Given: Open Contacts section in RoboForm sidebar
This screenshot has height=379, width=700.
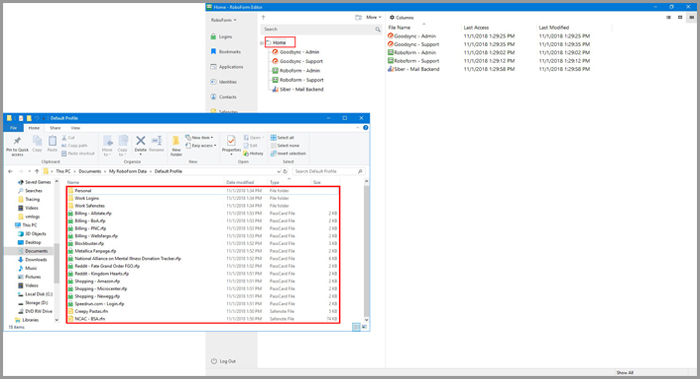Looking at the screenshot, I should pyautogui.click(x=223, y=97).
